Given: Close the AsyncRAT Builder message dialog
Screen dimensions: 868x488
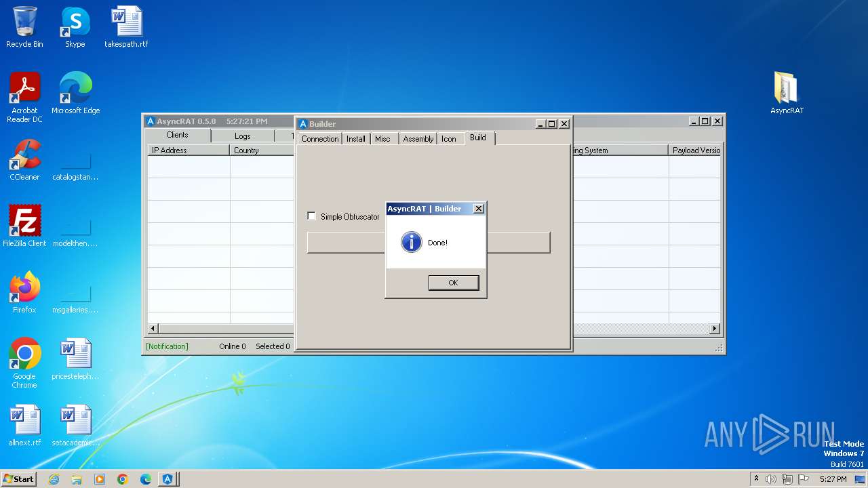Looking at the screenshot, I should 478,209.
